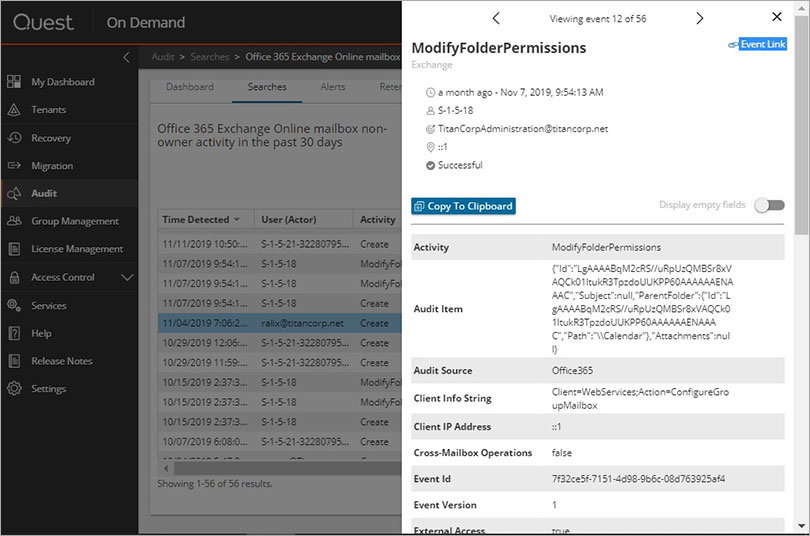Select the 10/29/2019 11:59 row
810x536 pixels.
click(x=279, y=363)
